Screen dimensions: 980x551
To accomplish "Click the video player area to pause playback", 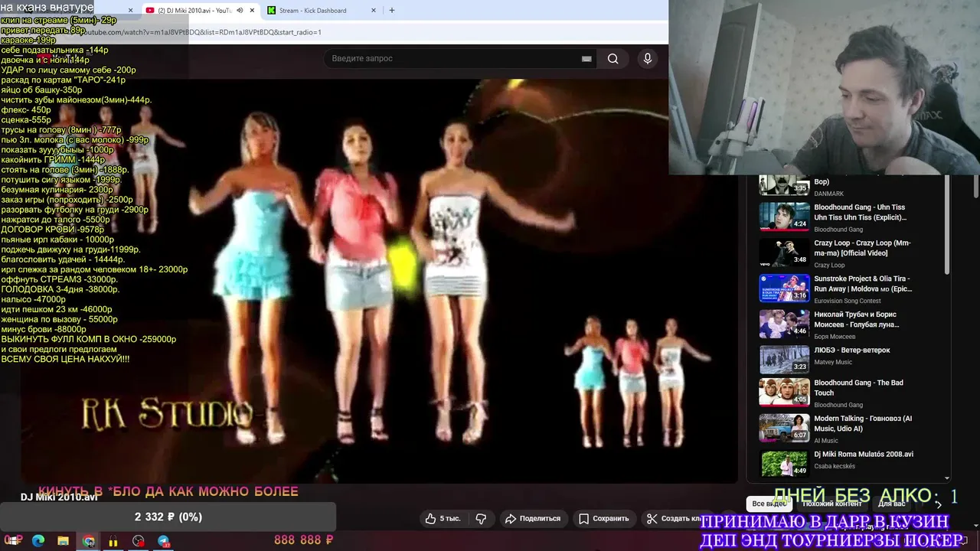I will (x=378, y=280).
